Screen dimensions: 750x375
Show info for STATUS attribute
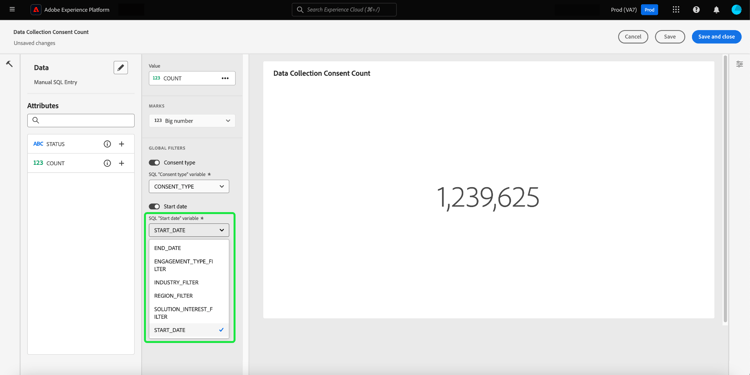click(107, 144)
